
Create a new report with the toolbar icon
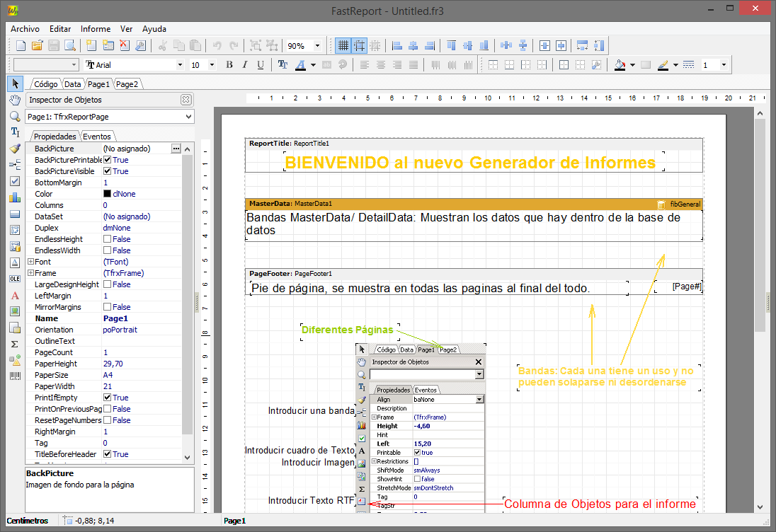tap(21, 46)
